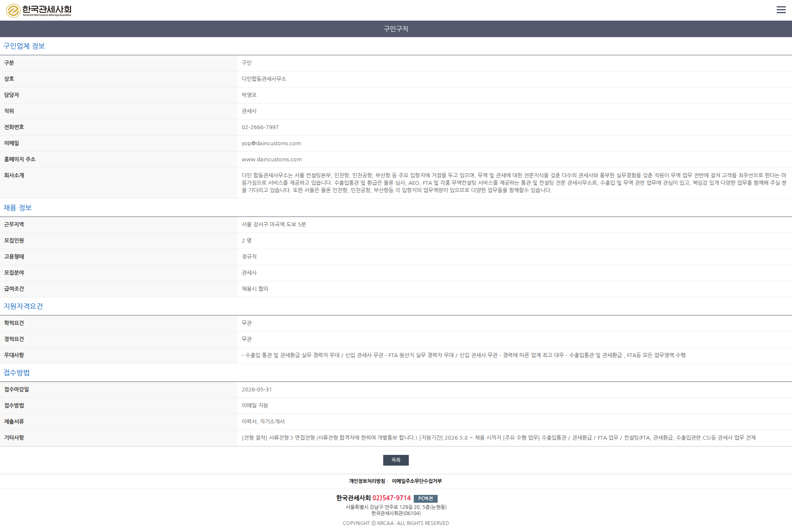Click the email yop@daincustoms.com
792x532 pixels.
[271, 143]
